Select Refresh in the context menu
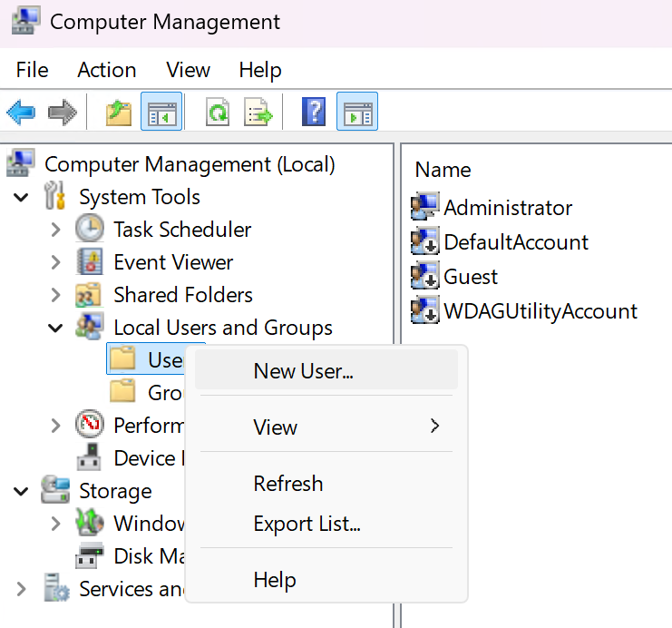Viewport: 672px width, 628px height. pyautogui.click(x=326, y=484)
